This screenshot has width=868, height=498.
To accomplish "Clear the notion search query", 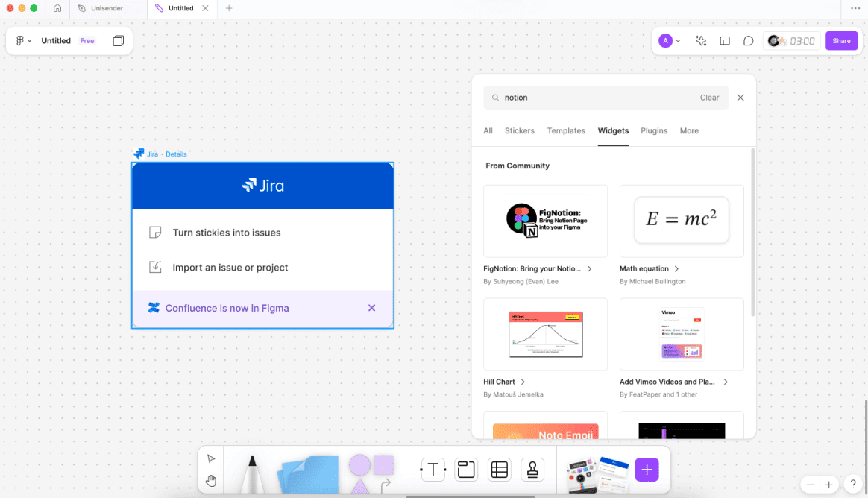I will click(x=709, y=98).
